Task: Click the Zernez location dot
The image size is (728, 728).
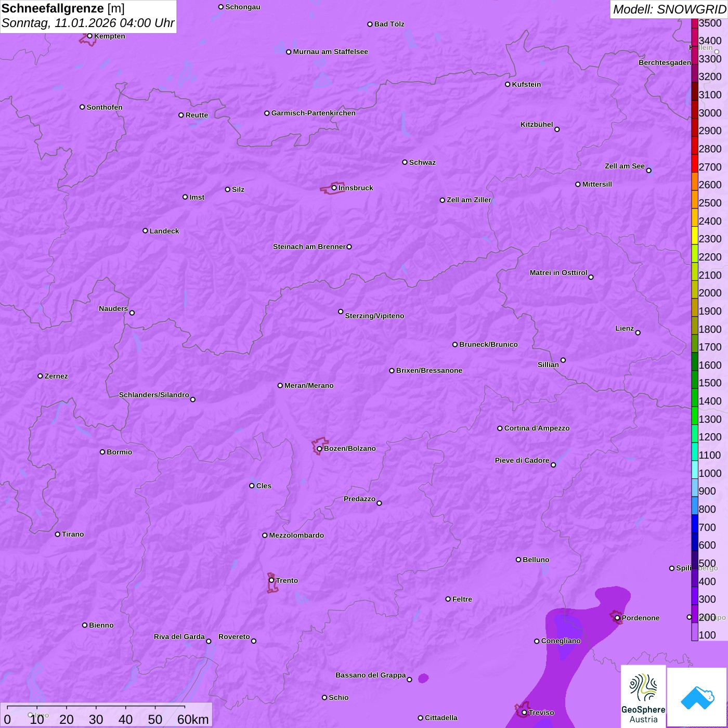Action: [41, 376]
